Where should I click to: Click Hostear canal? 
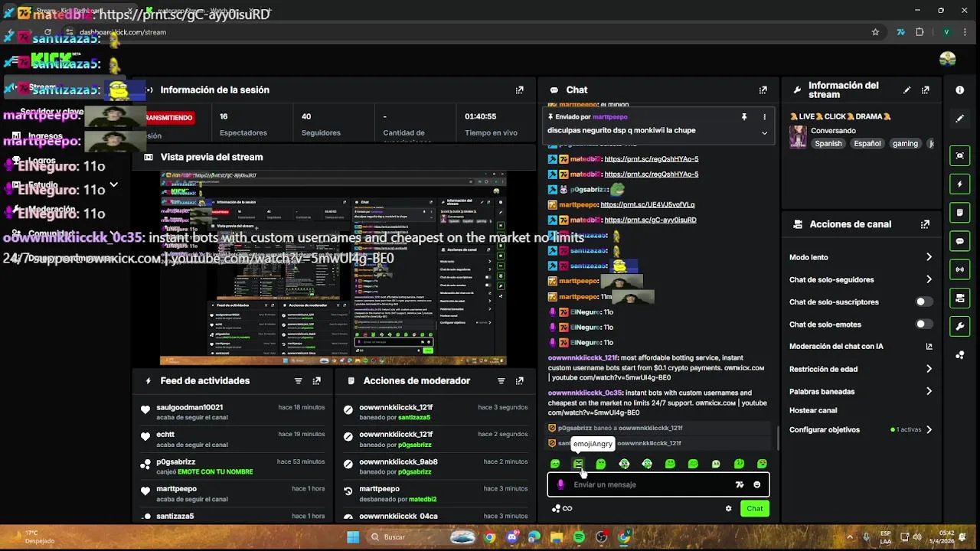(x=813, y=410)
